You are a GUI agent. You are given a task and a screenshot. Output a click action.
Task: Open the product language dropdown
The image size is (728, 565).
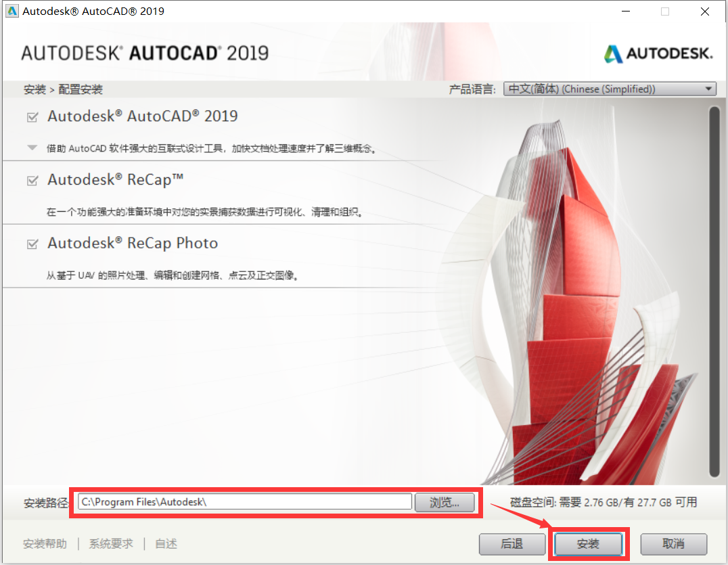coord(610,89)
